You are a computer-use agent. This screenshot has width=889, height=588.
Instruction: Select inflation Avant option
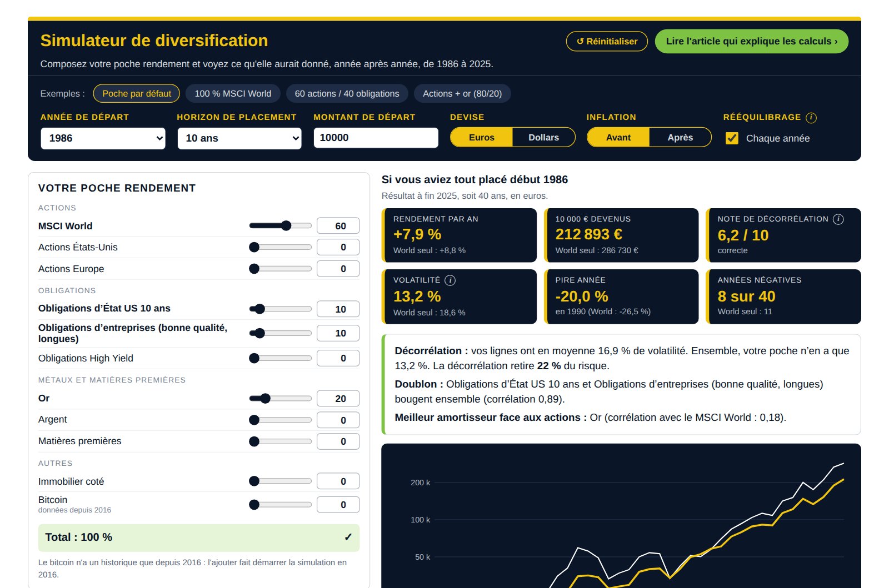click(x=618, y=138)
